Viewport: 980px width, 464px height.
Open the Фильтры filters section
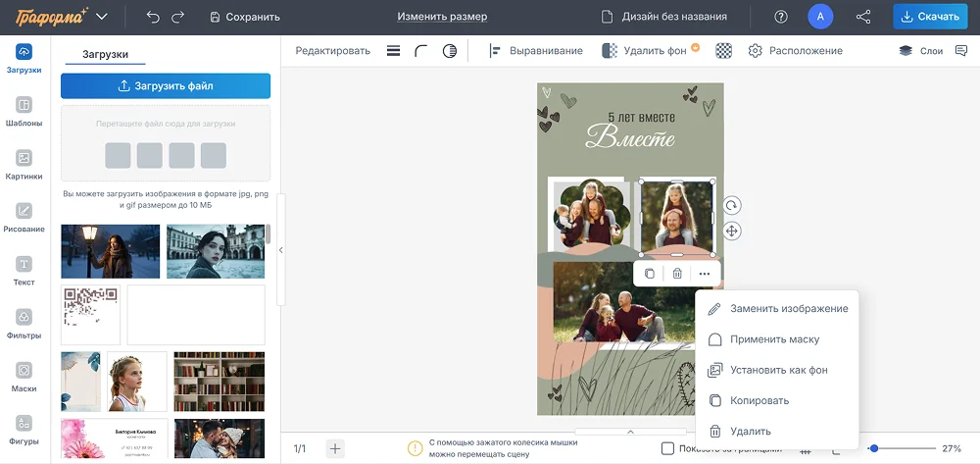point(24,325)
